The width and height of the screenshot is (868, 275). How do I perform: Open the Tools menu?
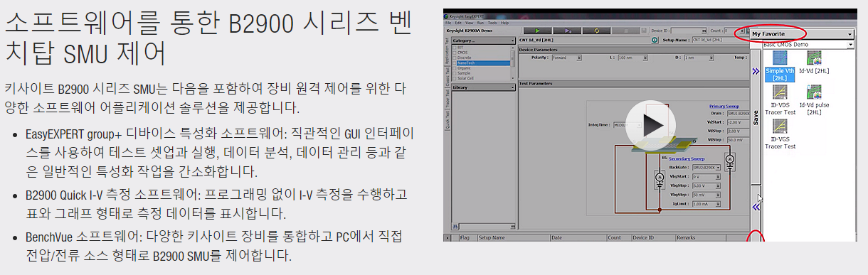coord(492,23)
